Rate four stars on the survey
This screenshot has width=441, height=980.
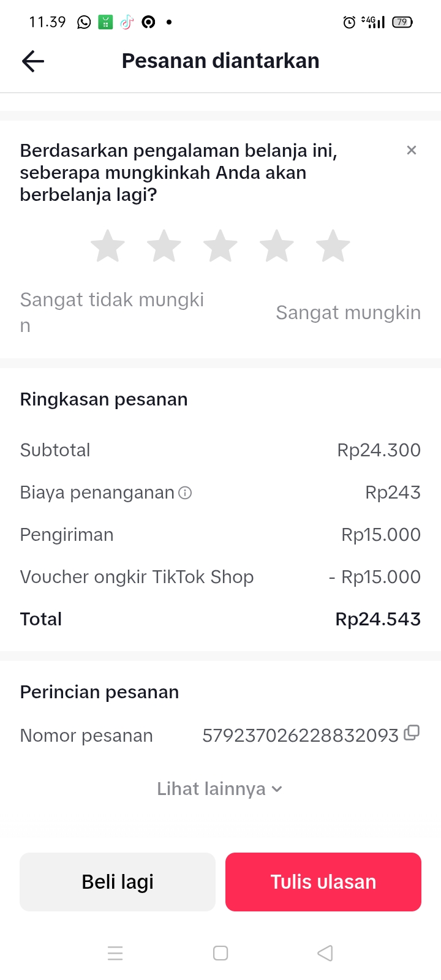[277, 246]
